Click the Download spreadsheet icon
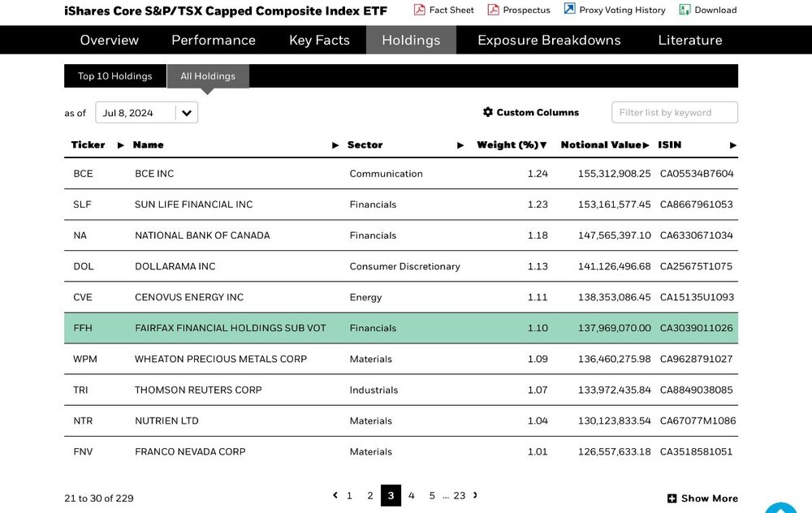Screen dimensions: 812x513 pyautogui.click(x=684, y=10)
